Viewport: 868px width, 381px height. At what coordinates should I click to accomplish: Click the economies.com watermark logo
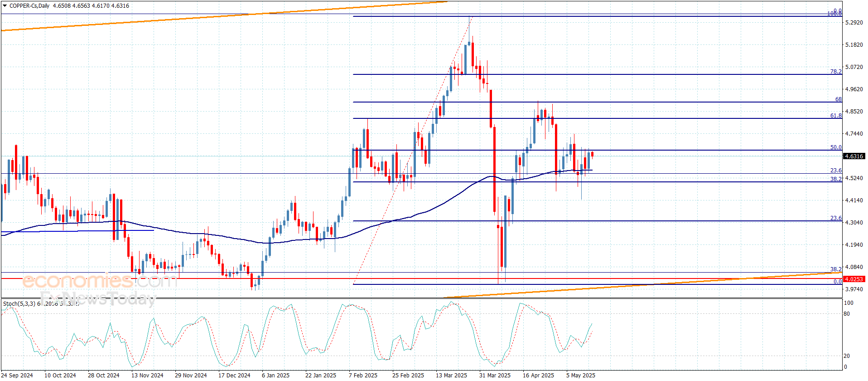(x=100, y=281)
